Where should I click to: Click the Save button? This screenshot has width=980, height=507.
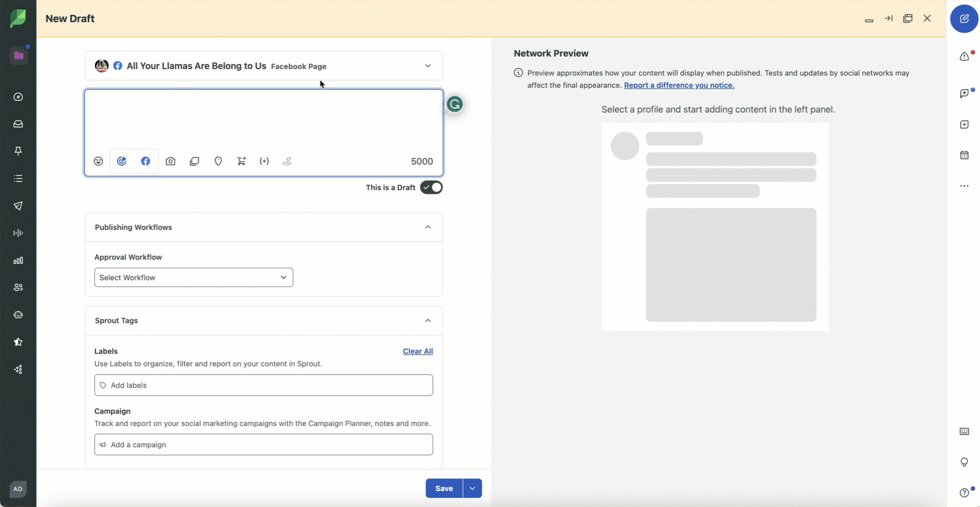(444, 488)
